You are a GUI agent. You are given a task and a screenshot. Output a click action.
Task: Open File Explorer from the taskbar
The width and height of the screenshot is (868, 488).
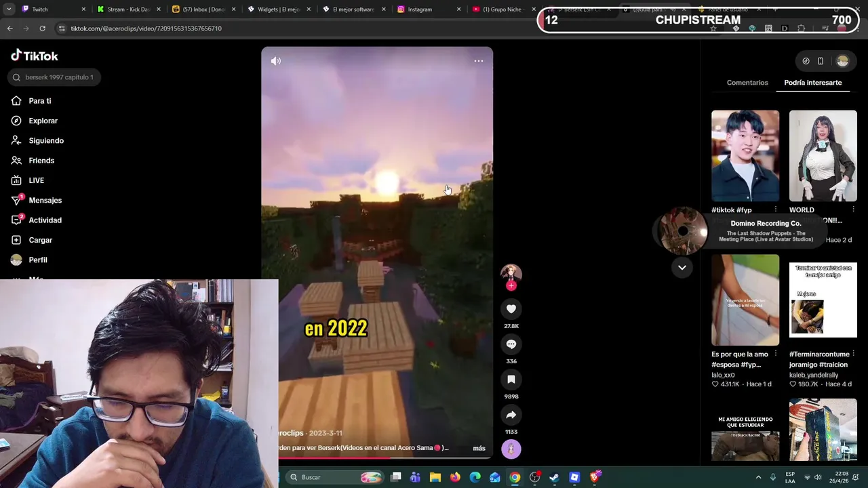pyautogui.click(x=435, y=477)
